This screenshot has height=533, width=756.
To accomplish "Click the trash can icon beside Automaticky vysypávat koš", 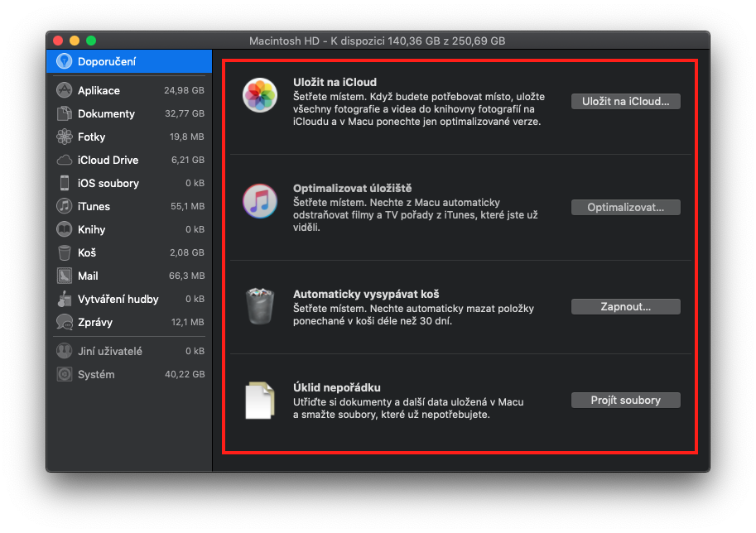I will [260, 306].
